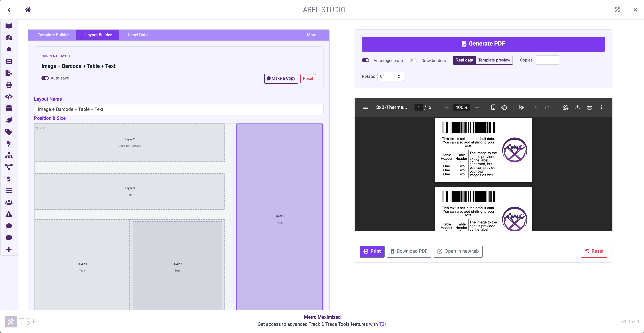The height and width of the screenshot is (333, 644).
Task: Follow the T3+ link in the footer
Action: coord(383,324)
